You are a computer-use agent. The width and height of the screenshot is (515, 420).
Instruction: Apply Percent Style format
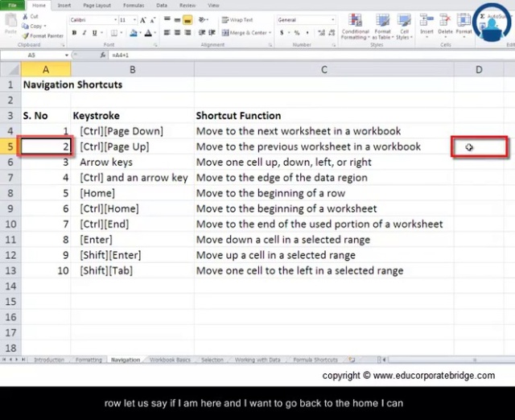[297, 33]
